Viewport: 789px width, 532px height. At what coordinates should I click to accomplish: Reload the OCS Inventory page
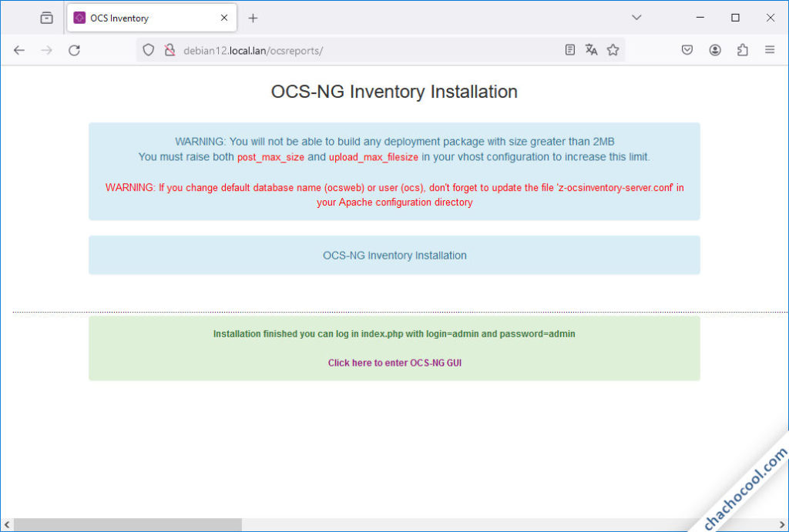click(x=74, y=49)
